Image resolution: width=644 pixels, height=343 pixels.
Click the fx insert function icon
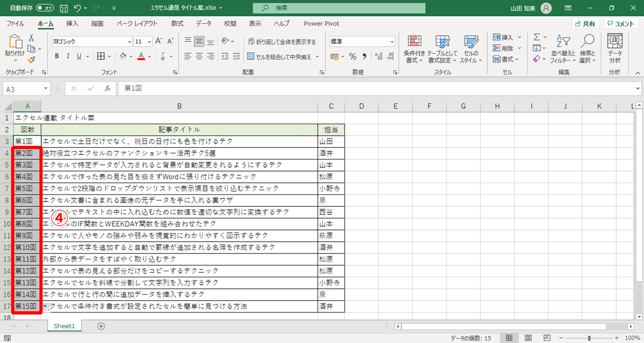107,88
